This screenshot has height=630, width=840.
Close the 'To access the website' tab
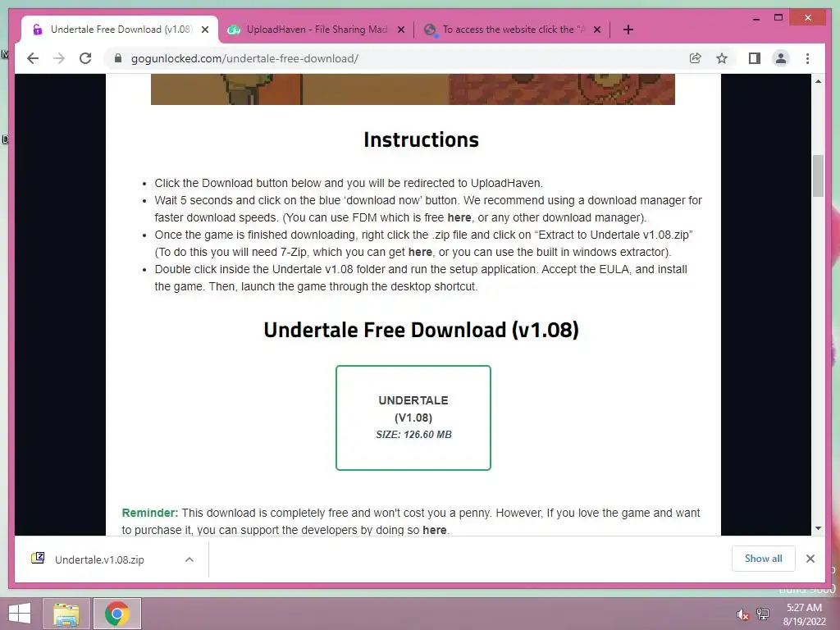(597, 30)
